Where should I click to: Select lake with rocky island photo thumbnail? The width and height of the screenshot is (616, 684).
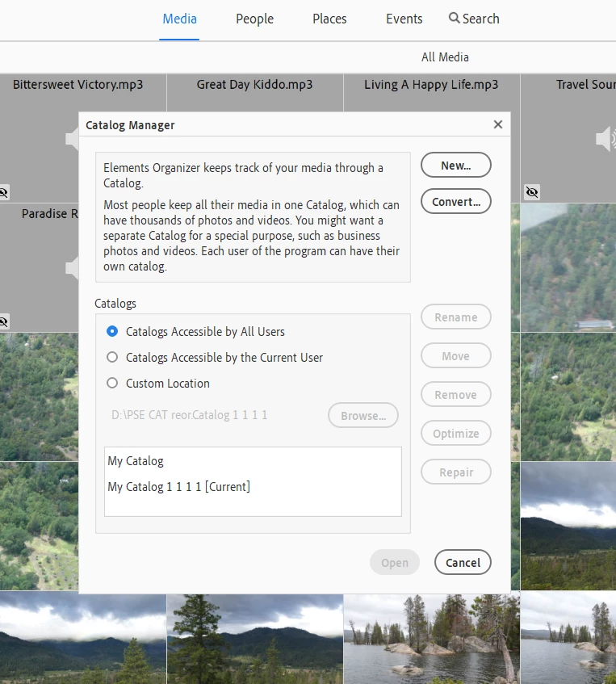[432, 639]
